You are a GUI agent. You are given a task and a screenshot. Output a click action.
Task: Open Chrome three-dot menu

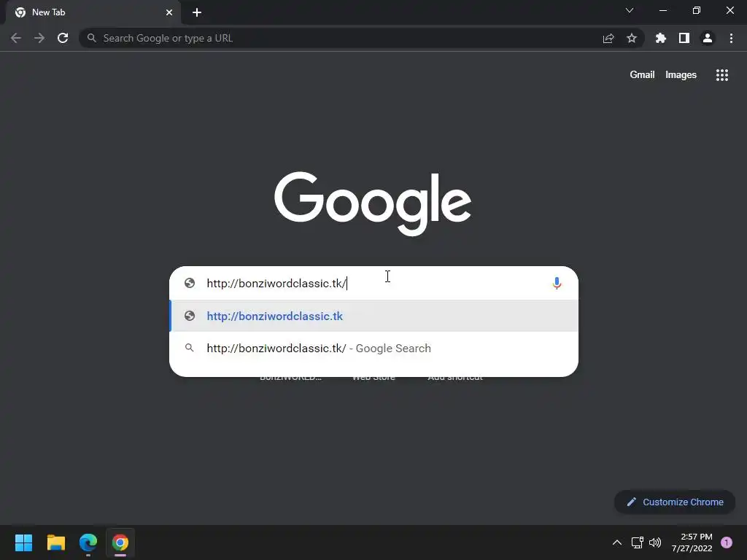coord(731,38)
